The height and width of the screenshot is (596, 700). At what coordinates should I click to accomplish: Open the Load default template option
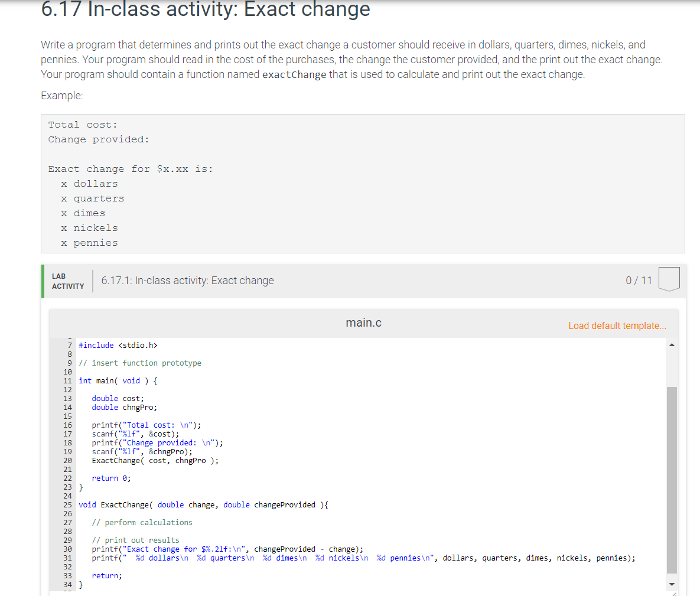pyautogui.click(x=617, y=325)
